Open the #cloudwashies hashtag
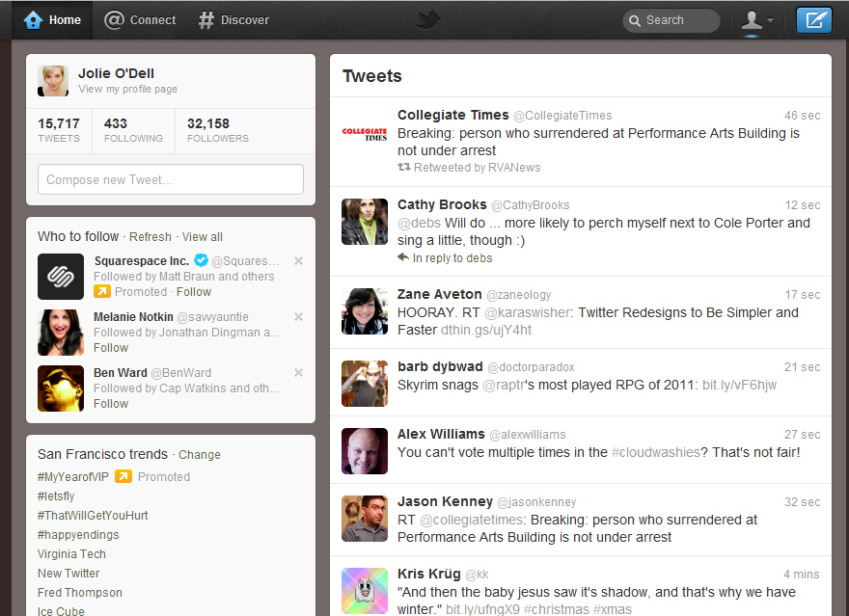 point(656,453)
